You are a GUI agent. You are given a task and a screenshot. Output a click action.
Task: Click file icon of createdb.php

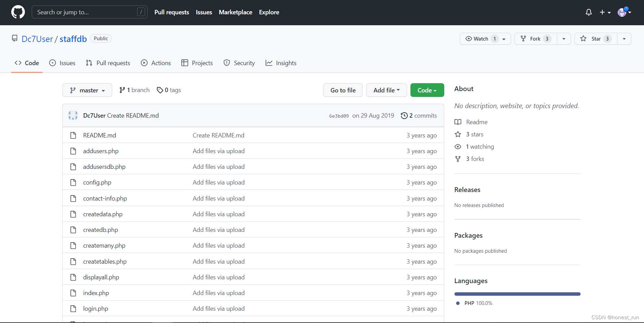tap(73, 230)
